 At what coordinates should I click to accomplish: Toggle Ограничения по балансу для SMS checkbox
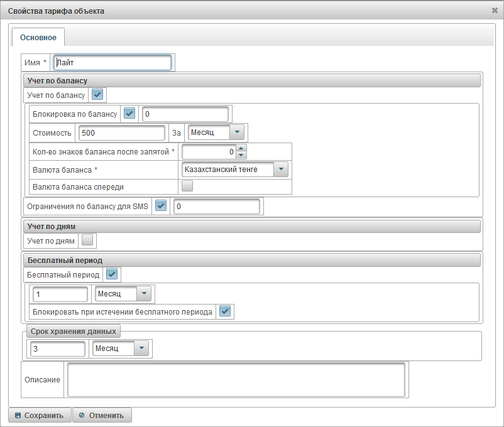[161, 206]
